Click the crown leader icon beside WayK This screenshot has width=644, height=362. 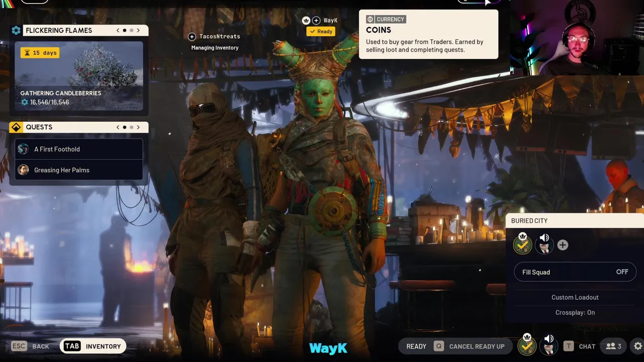click(x=306, y=21)
